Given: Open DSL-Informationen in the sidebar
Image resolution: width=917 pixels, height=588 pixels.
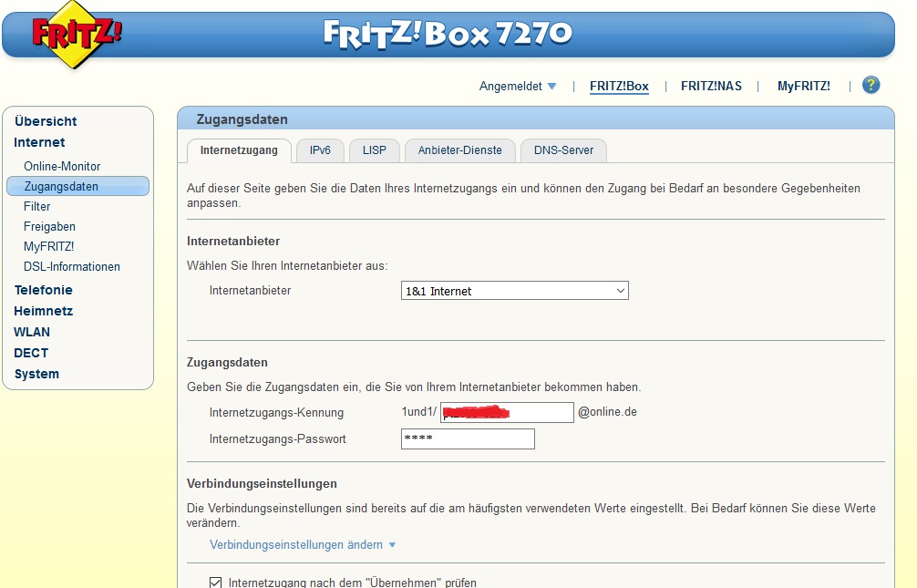Looking at the screenshot, I should tap(71, 266).
